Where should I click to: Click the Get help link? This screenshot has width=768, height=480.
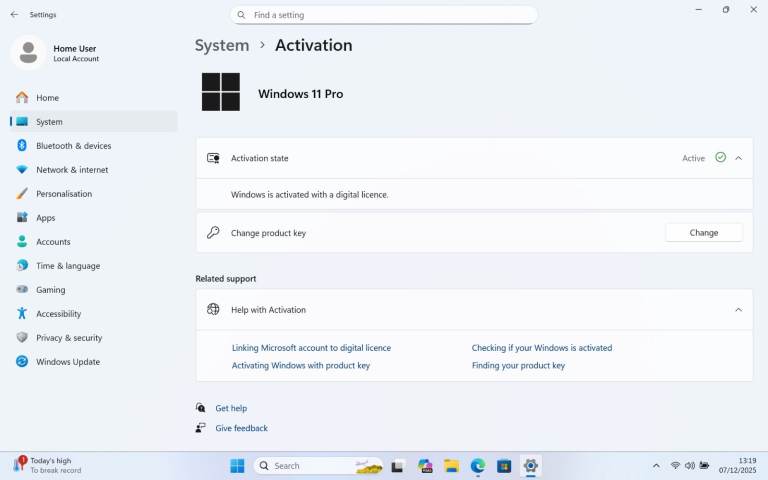231,408
